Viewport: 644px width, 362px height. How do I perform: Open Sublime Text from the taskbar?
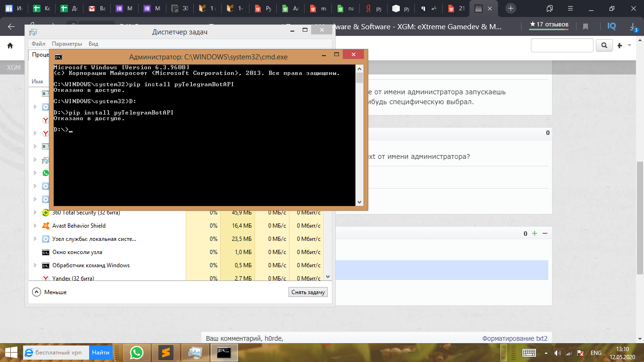coord(165,352)
